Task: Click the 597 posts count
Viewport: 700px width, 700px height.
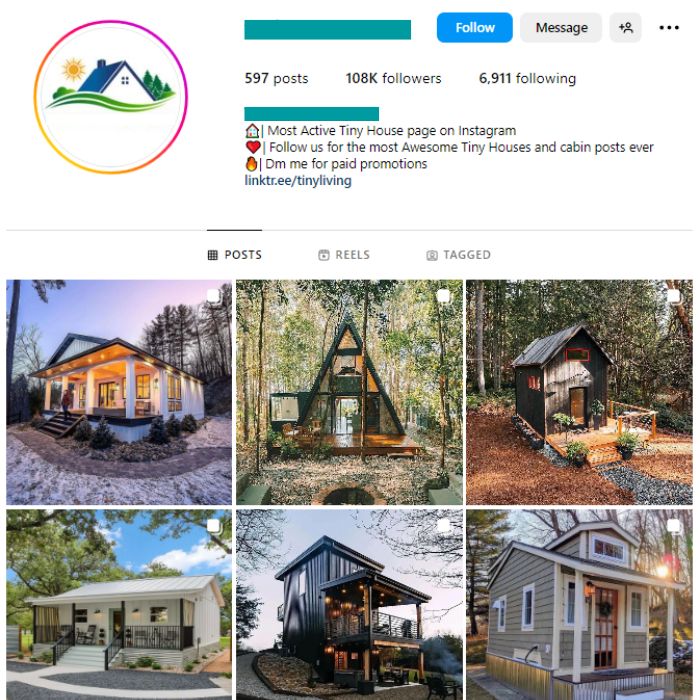Action: 276,78
